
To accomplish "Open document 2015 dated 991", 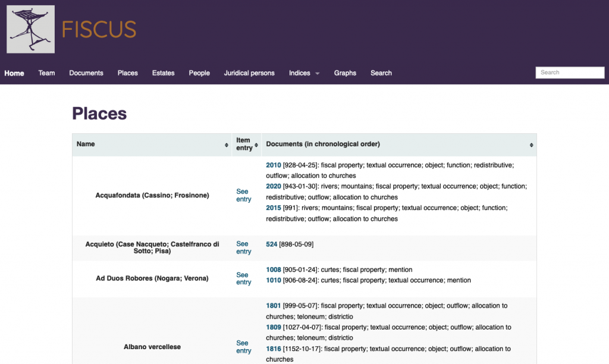I will [274, 208].
